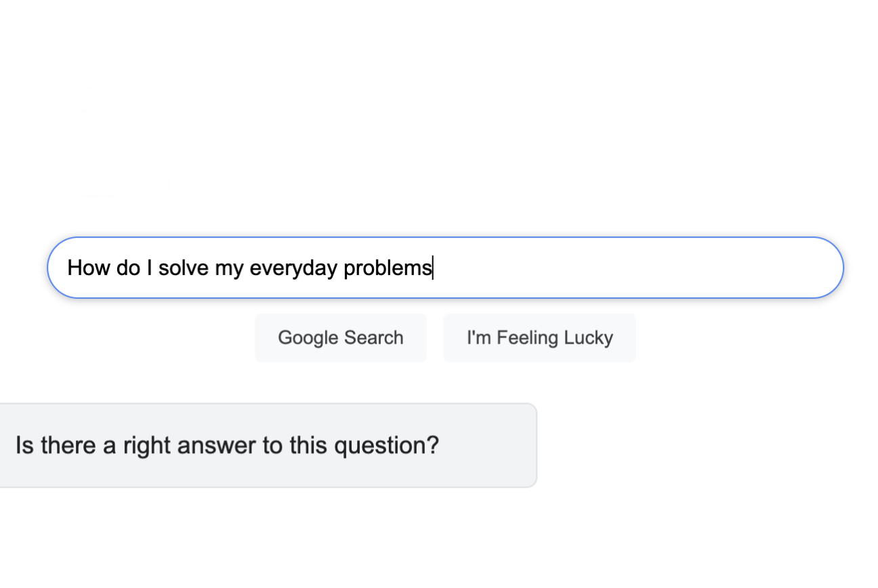The height and width of the screenshot is (588, 878).
Task: Click the I'm Feeling Lucky button
Action: tap(539, 337)
